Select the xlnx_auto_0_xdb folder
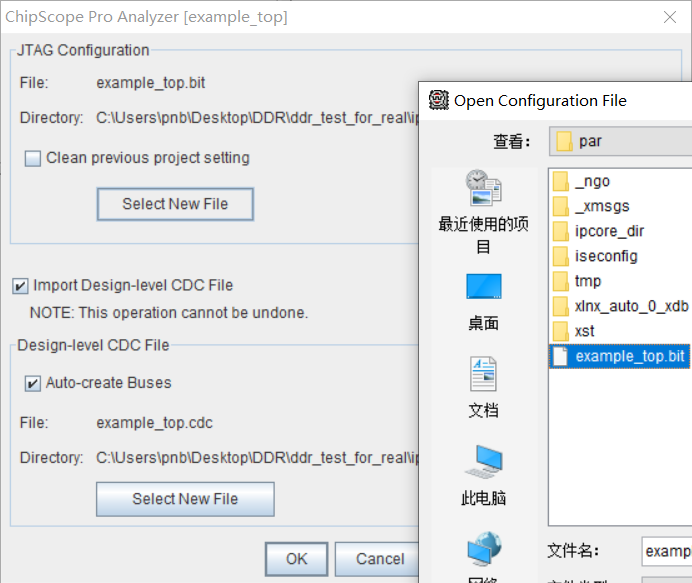692x583 pixels. point(620,306)
